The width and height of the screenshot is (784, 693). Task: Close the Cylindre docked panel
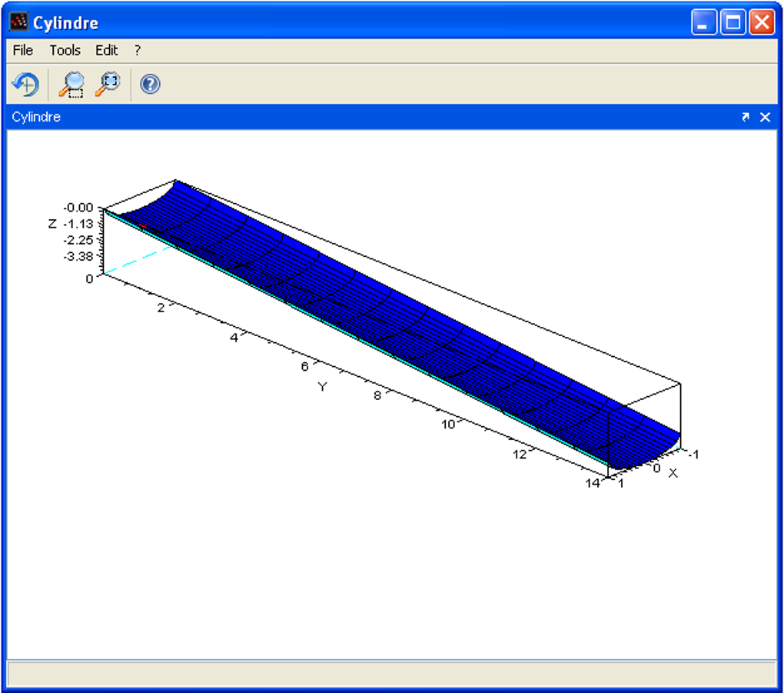point(765,117)
